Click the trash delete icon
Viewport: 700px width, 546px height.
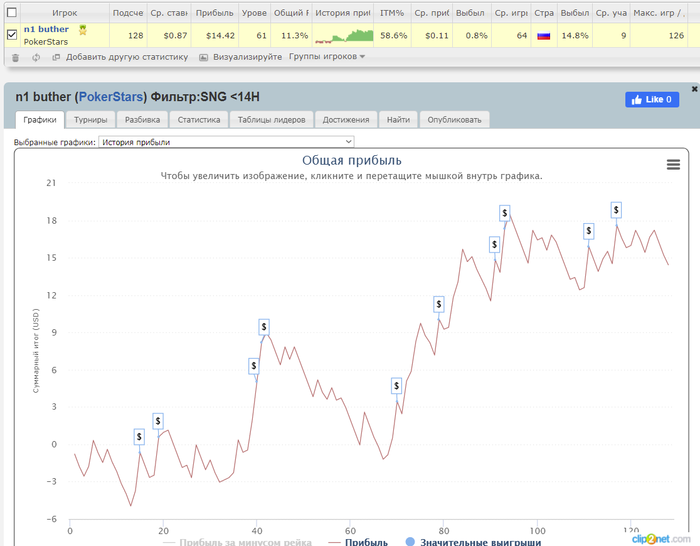[15, 58]
